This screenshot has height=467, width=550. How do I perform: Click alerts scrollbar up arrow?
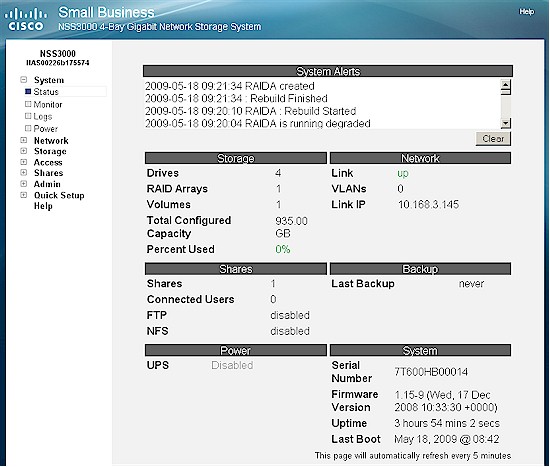pyautogui.click(x=505, y=84)
